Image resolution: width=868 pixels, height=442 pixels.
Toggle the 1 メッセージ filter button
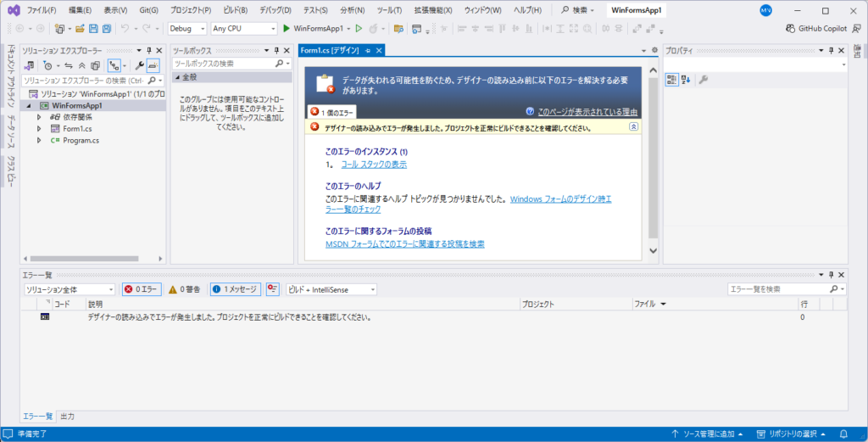tap(234, 289)
